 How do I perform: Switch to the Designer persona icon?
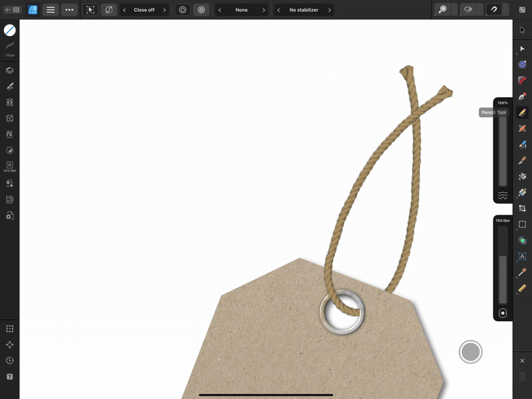click(x=33, y=10)
